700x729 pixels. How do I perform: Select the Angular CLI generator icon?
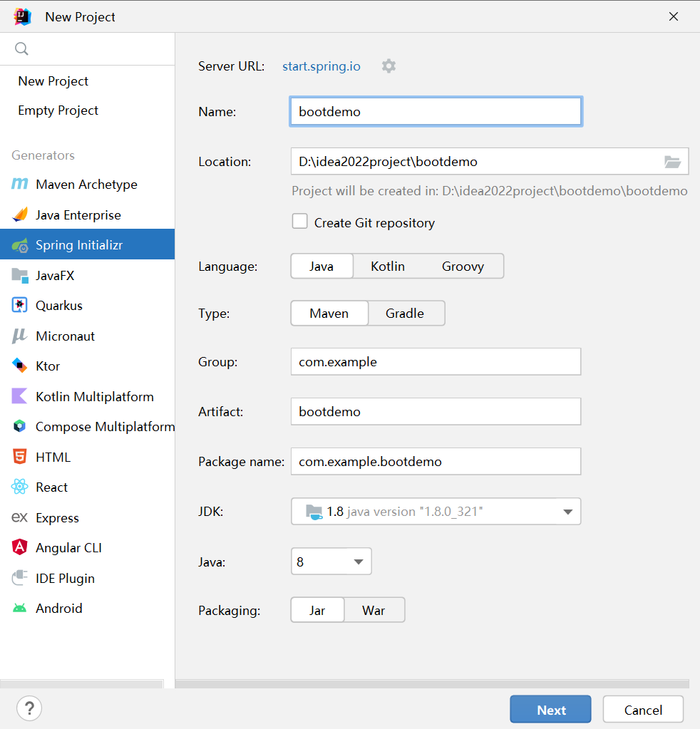tap(19, 547)
